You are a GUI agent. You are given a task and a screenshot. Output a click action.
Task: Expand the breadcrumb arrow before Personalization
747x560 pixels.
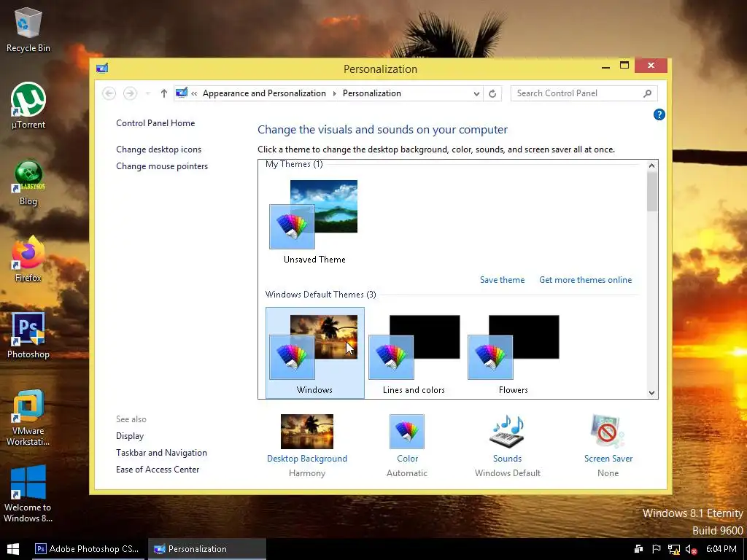coord(334,93)
